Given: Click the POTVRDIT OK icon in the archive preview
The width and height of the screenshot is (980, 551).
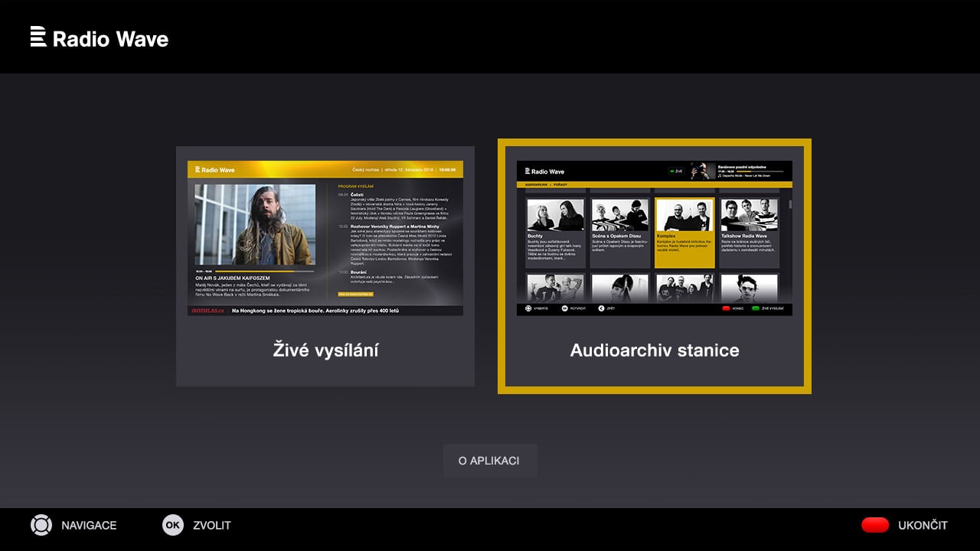Looking at the screenshot, I should click(x=564, y=308).
